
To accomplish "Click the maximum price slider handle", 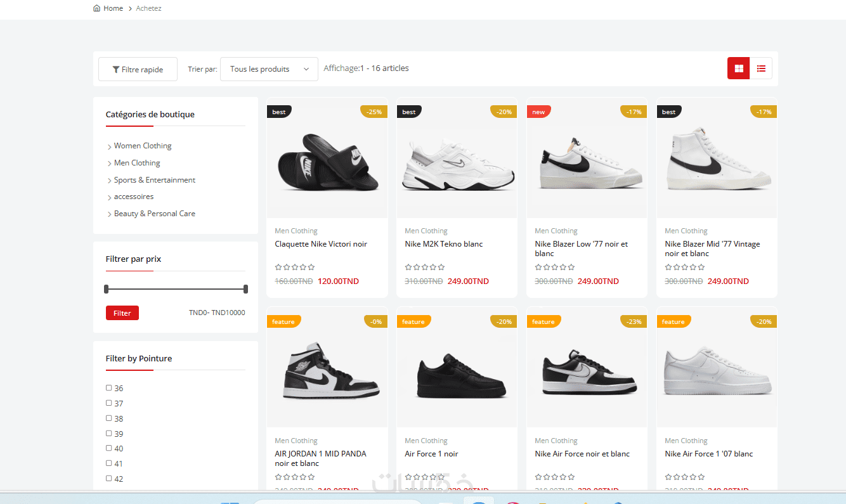I will click(245, 289).
